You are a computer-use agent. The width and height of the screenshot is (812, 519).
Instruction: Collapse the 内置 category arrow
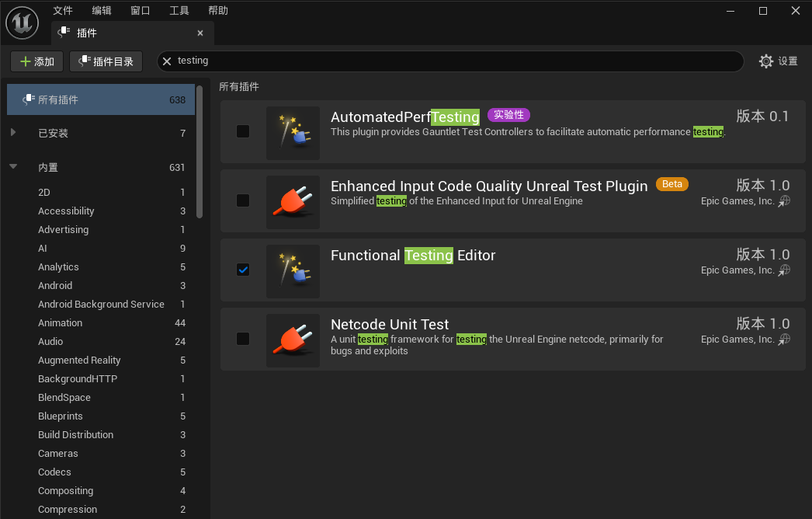13,166
